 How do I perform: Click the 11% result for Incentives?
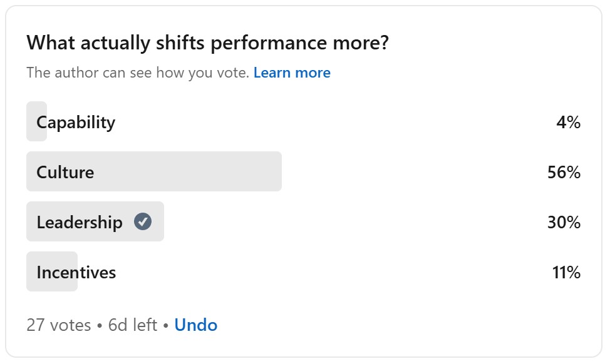tap(567, 271)
